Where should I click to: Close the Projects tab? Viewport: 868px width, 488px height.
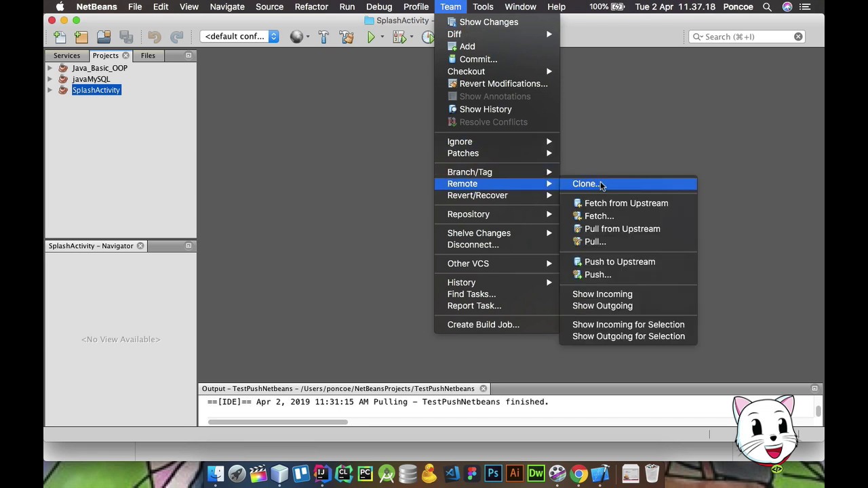click(x=125, y=56)
